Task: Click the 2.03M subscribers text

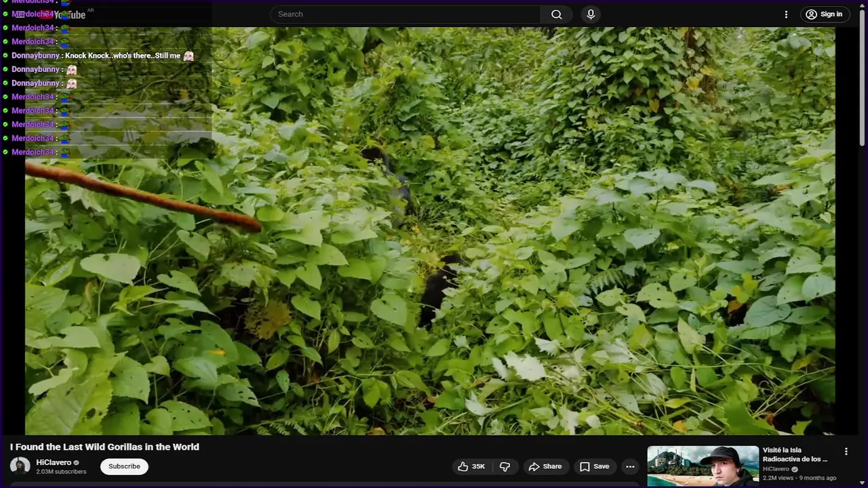Action: coord(61,472)
